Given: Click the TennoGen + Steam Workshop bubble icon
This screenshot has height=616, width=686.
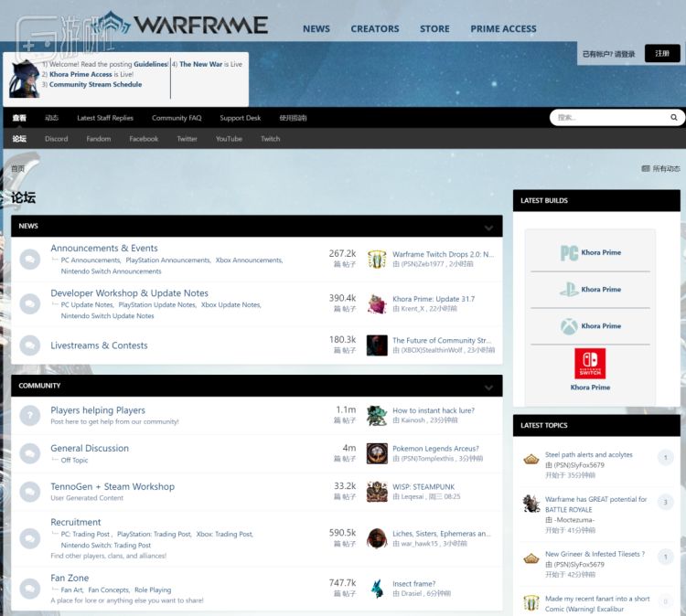Looking at the screenshot, I should [30, 492].
